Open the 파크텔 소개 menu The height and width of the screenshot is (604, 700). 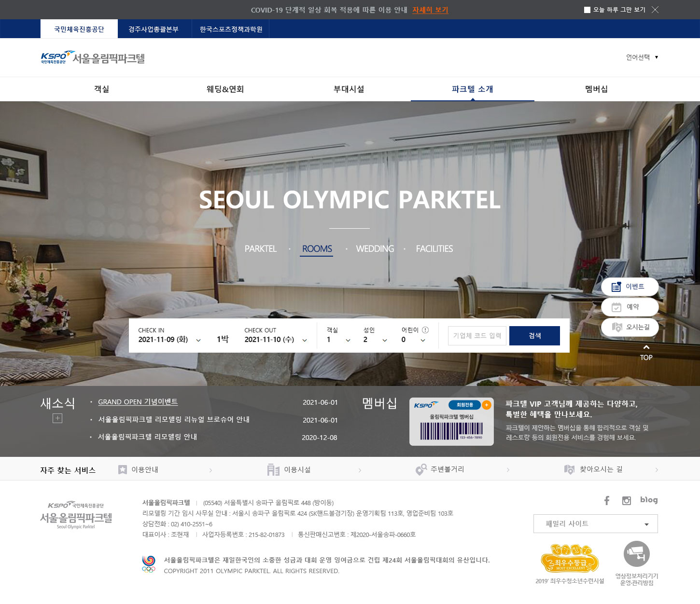(x=472, y=89)
